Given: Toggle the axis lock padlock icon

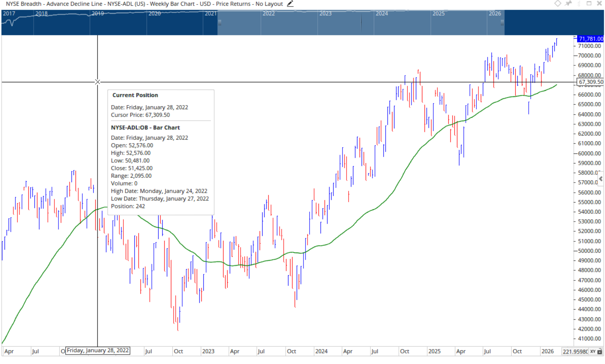Looking at the screenshot, I should tap(600, 351).
